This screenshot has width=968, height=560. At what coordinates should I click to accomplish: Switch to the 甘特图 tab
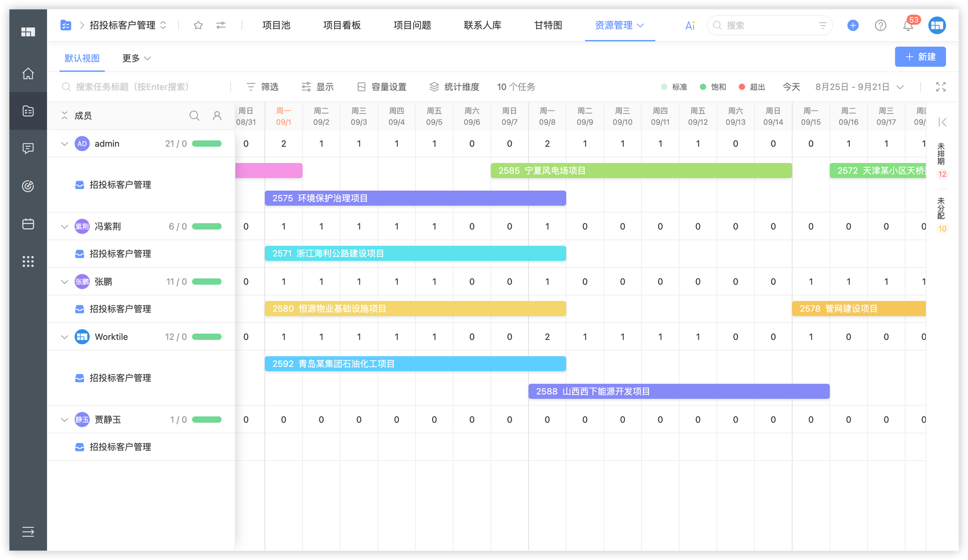tap(548, 25)
